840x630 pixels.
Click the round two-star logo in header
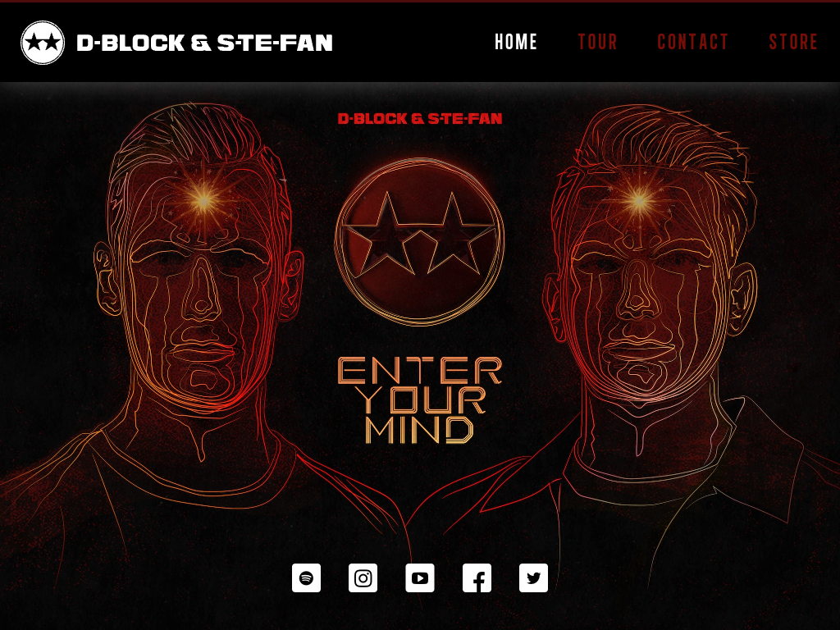pos(43,43)
